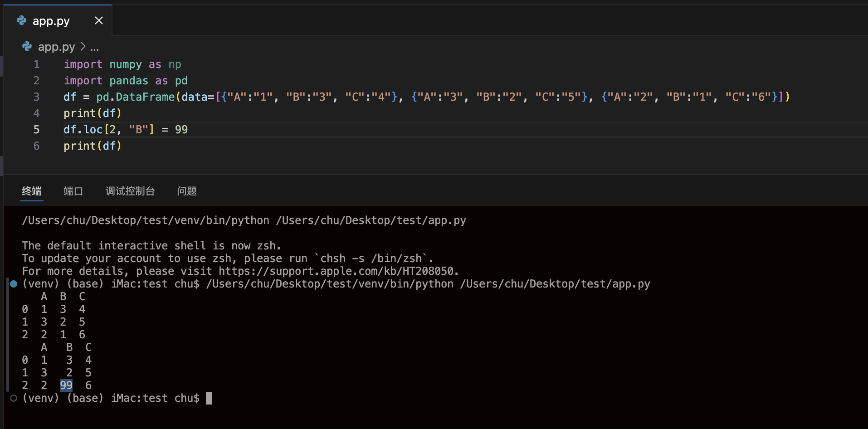Click the highlighted 99 in terminal output
868x429 pixels.
(66, 385)
